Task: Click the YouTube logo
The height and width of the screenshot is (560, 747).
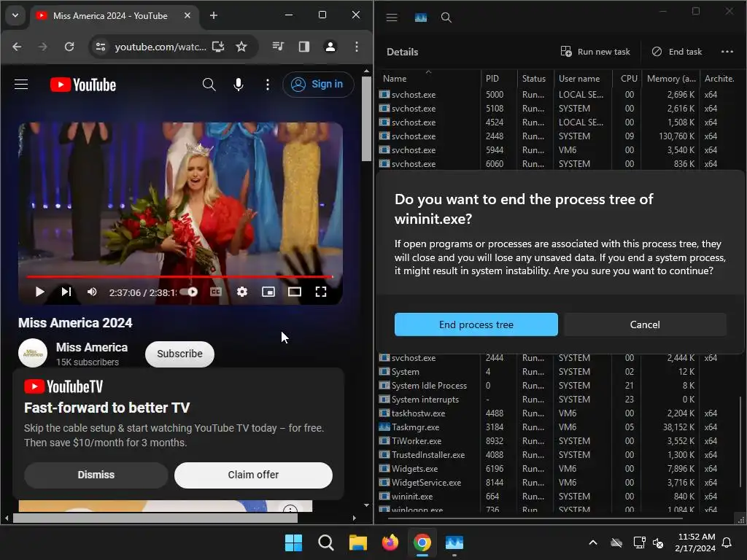Action: [x=83, y=85]
